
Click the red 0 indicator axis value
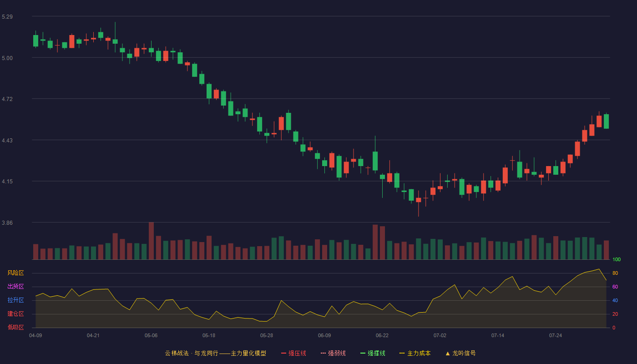click(614, 328)
